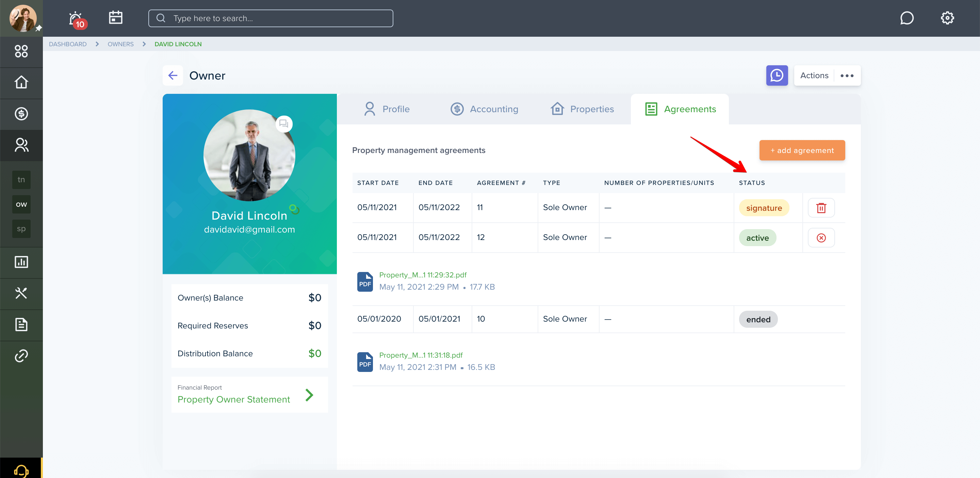Click the Owner(s) Balance $0 value
980x478 pixels.
click(x=315, y=297)
